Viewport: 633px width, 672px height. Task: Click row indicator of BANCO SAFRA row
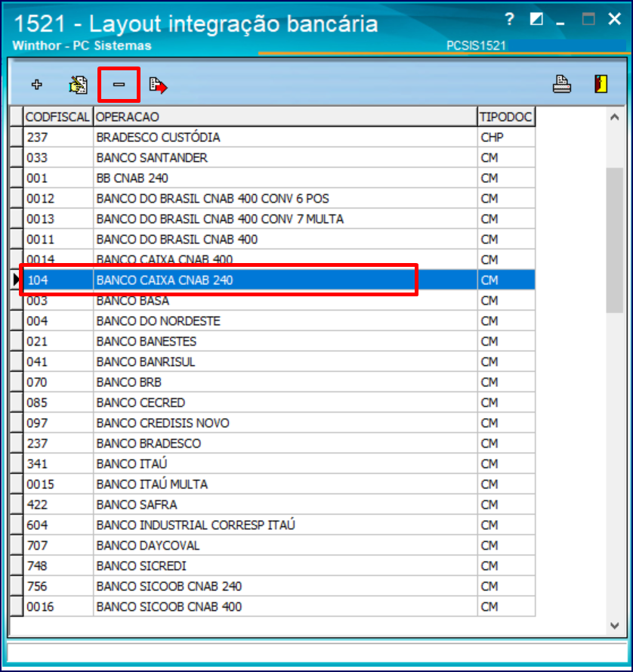pos(17,504)
